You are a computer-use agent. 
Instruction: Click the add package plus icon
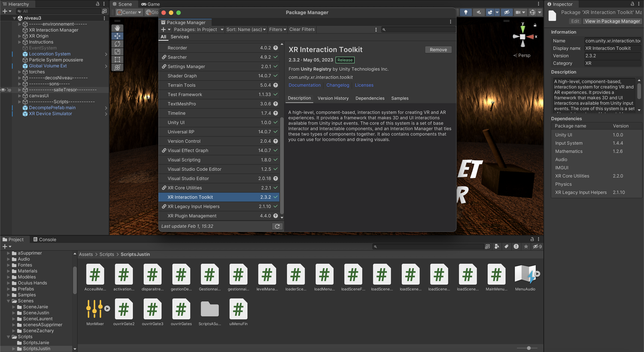point(163,29)
